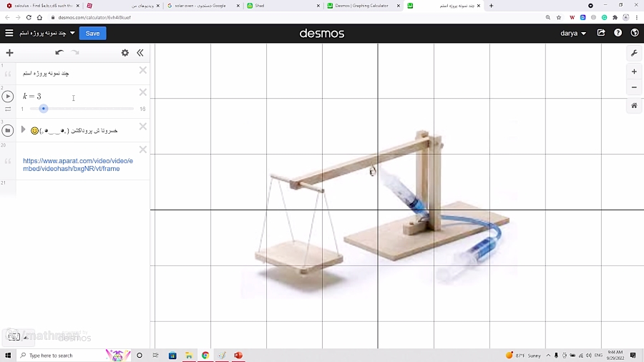The width and height of the screenshot is (644, 362).
Task: Expand the folder in row 3
Action: [x=24, y=129]
